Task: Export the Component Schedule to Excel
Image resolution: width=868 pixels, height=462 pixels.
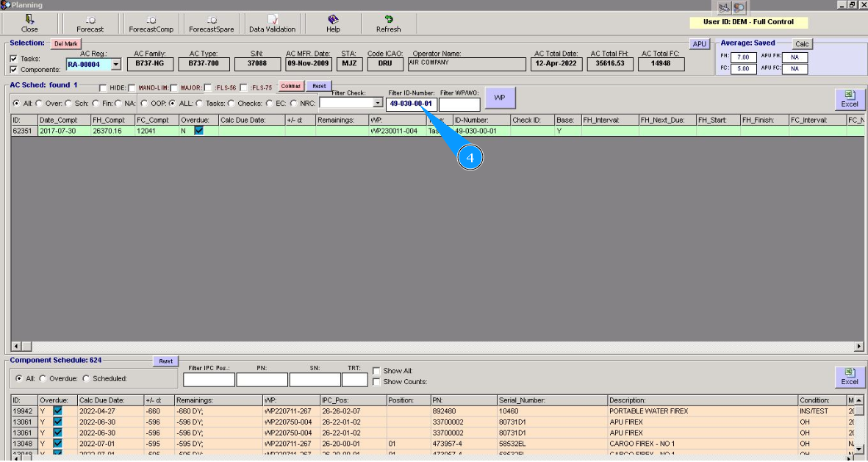Action: click(x=849, y=377)
